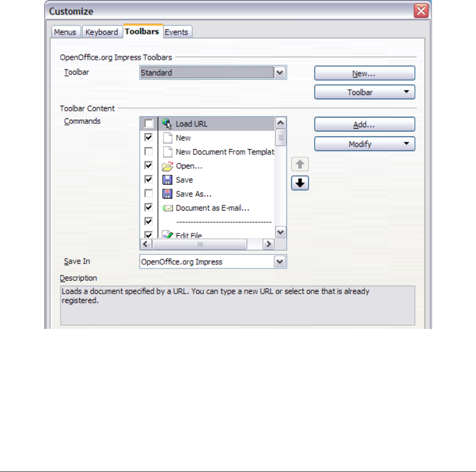Click the New blank document icon

167,138
